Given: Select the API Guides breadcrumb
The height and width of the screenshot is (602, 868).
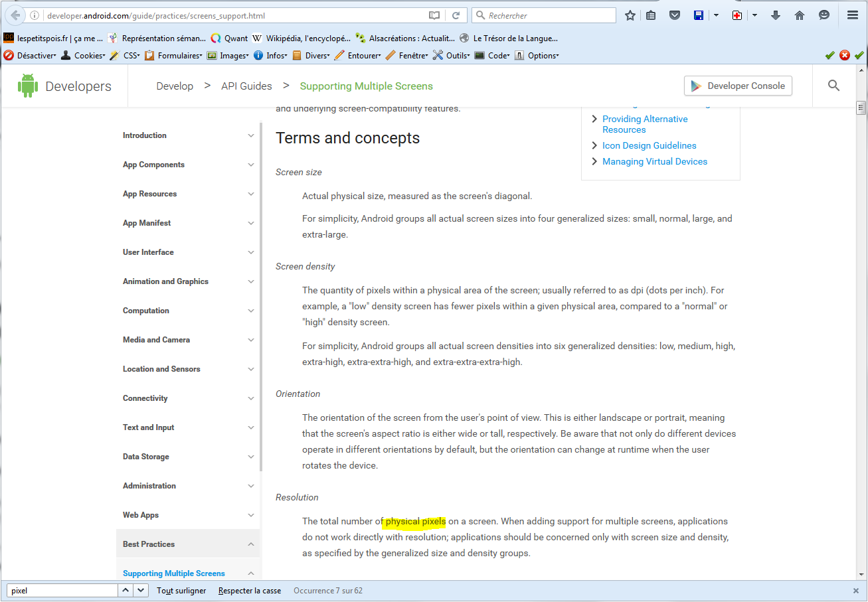Looking at the screenshot, I should 246,86.
